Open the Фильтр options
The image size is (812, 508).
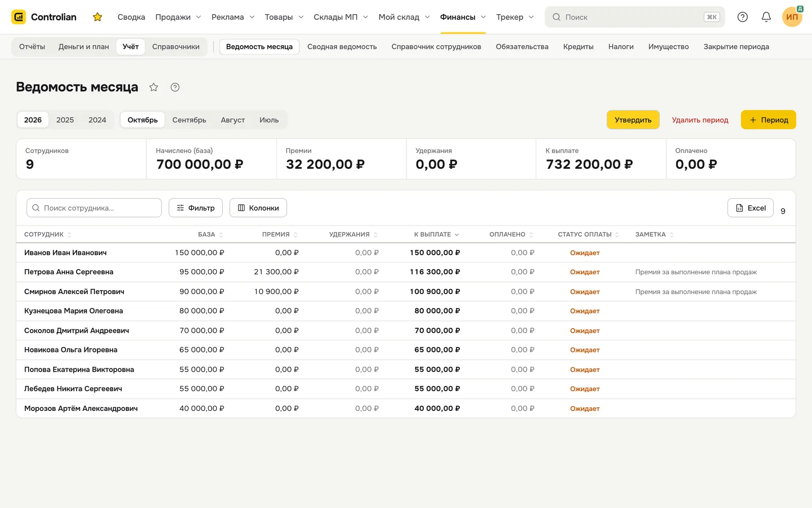(x=195, y=208)
